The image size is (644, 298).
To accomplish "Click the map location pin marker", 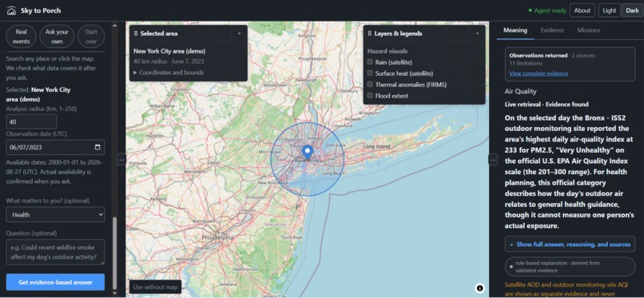I will click(x=307, y=153).
